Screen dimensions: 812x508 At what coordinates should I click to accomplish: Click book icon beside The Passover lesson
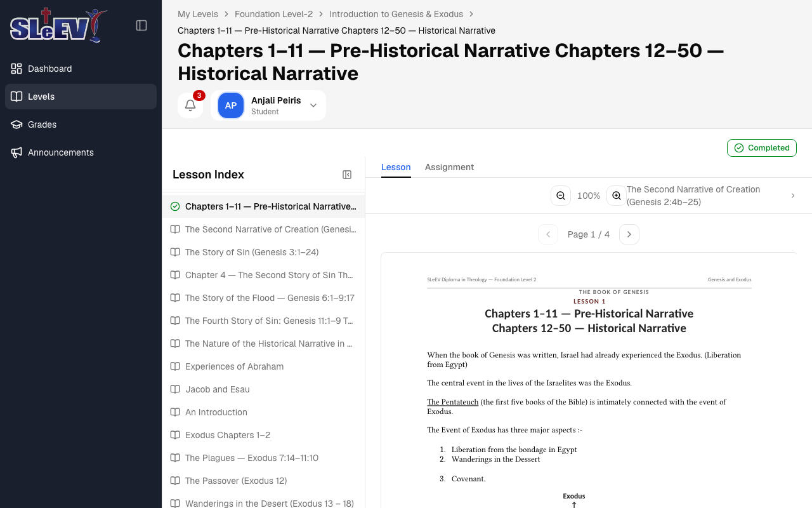pyautogui.click(x=175, y=481)
